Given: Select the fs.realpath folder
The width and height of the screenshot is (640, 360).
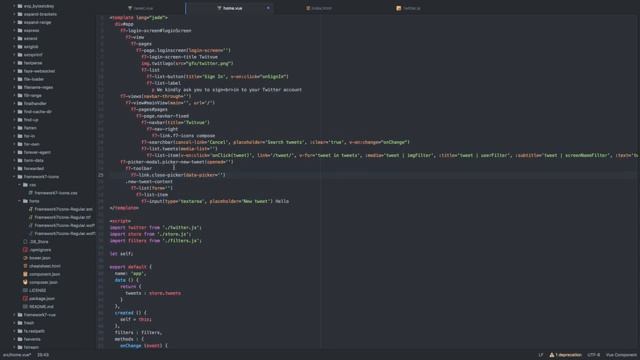Looking at the screenshot, I should click(x=34, y=331).
